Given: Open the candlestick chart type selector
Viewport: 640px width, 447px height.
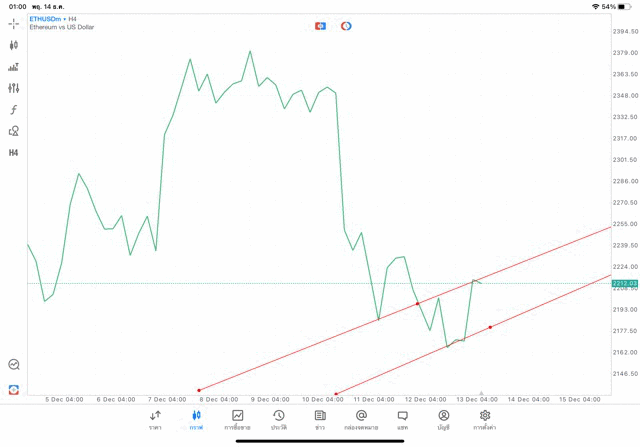Looking at the screenshot, I should pos(14,45).
